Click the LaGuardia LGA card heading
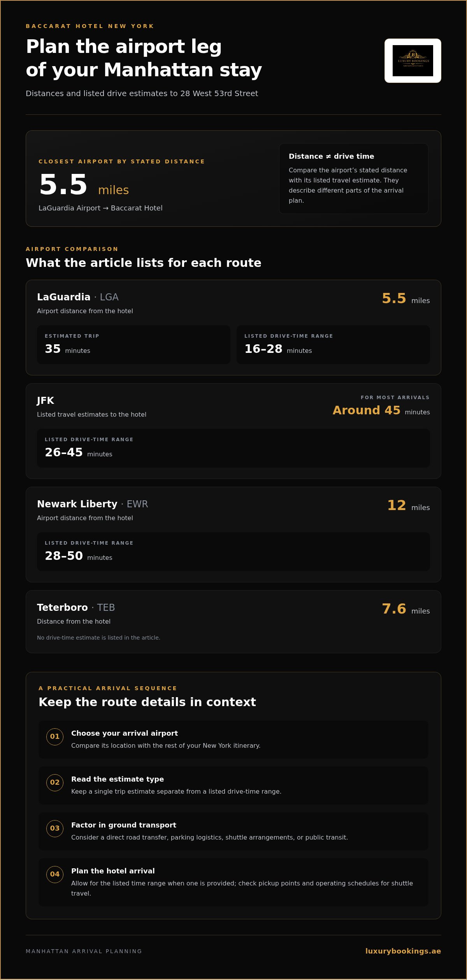The width and height of the screenshot is (467, 980). (78, 297)
